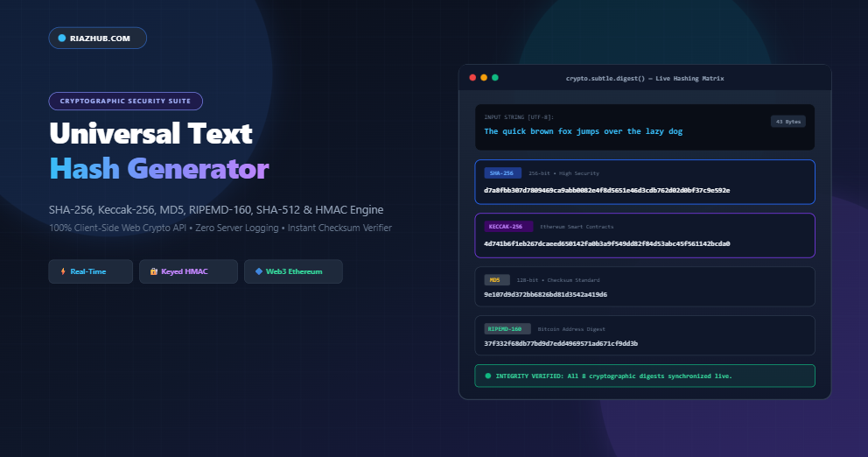The image size is (868, 457).
Task: Click the green window dot
Action: [495, 78]
